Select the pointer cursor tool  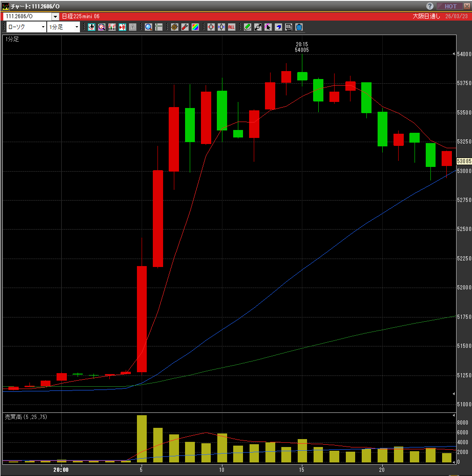tap(268, 27)
